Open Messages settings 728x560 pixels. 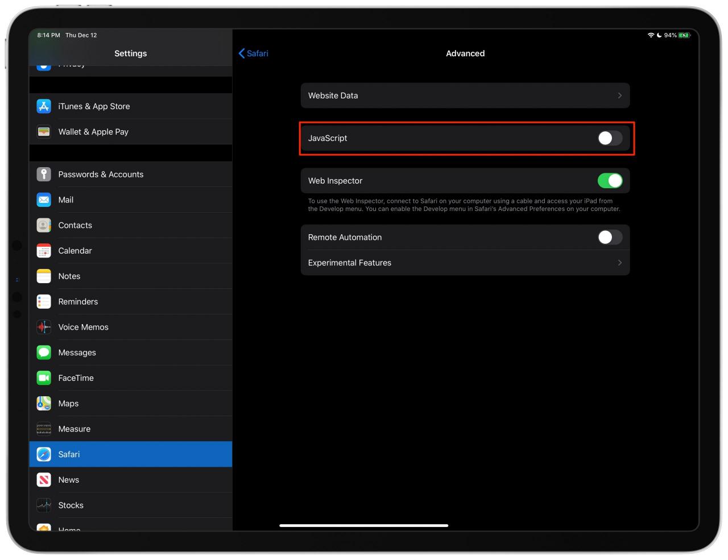[x=131, y=352]
